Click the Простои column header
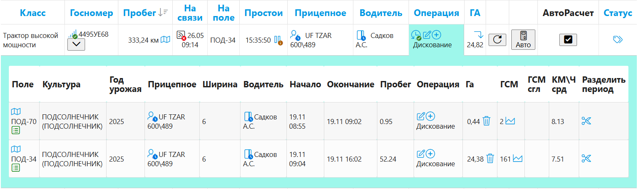Image resolution: width=644 pixels, height=189 pixels. pyautogui.click(x=264, y=13)
